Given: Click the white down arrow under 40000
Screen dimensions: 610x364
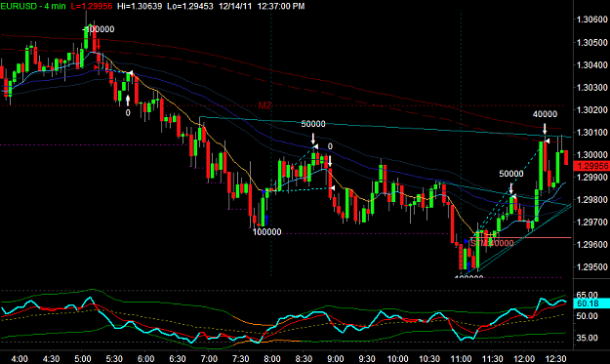Looking at the screenshot, I should point(545,129).
